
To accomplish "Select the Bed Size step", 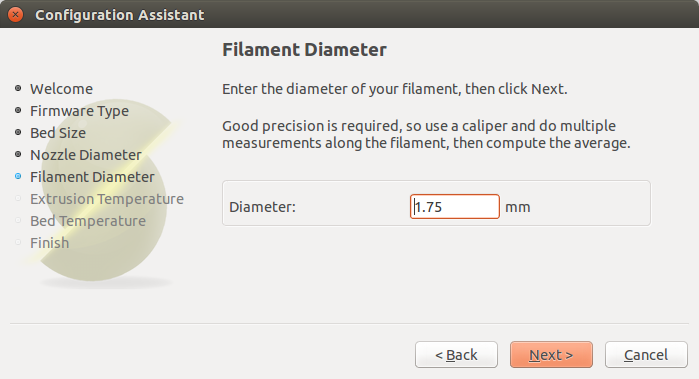I will click(x=58, y=133).
